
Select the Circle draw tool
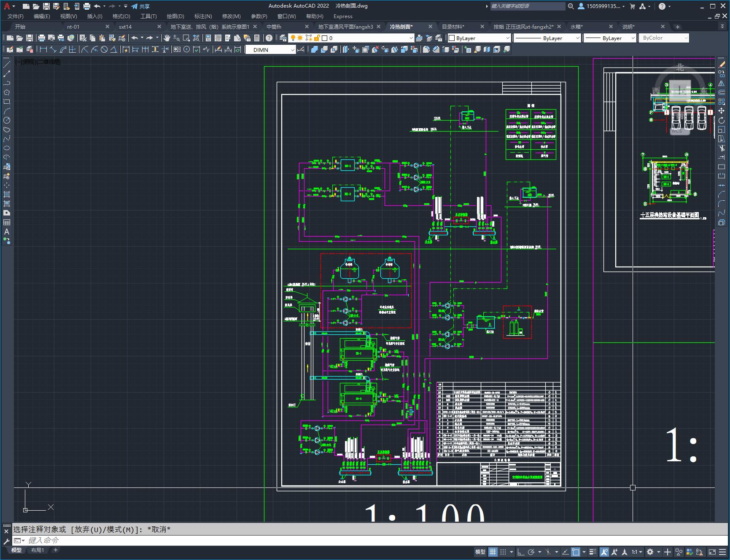coord(7,120)
